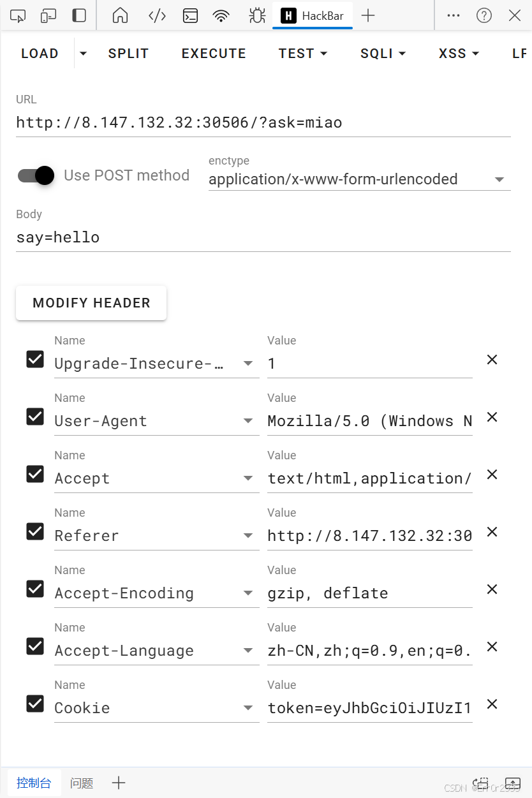Expand the SQLI menu
The image size is (532, 798).
[x=383, y=54]
